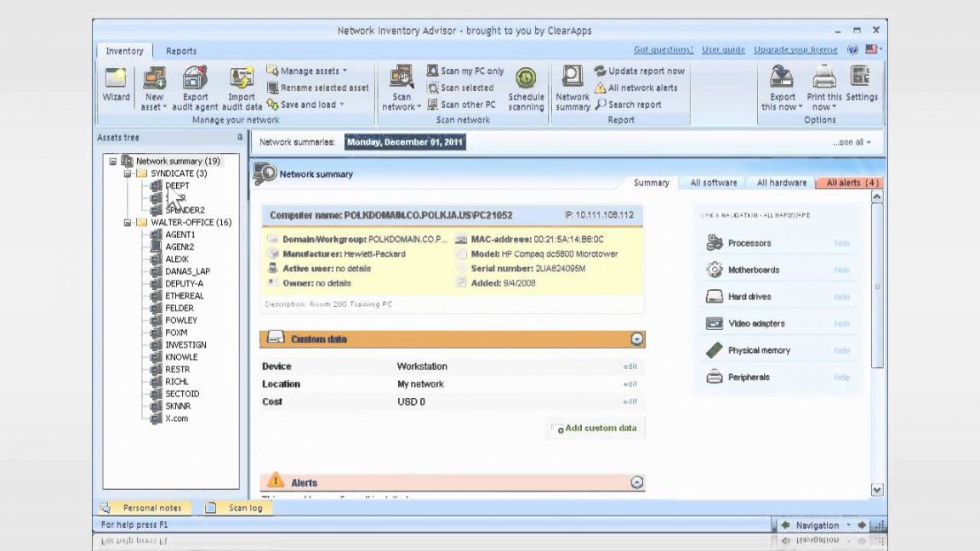Click the Scan network icon

402,77
